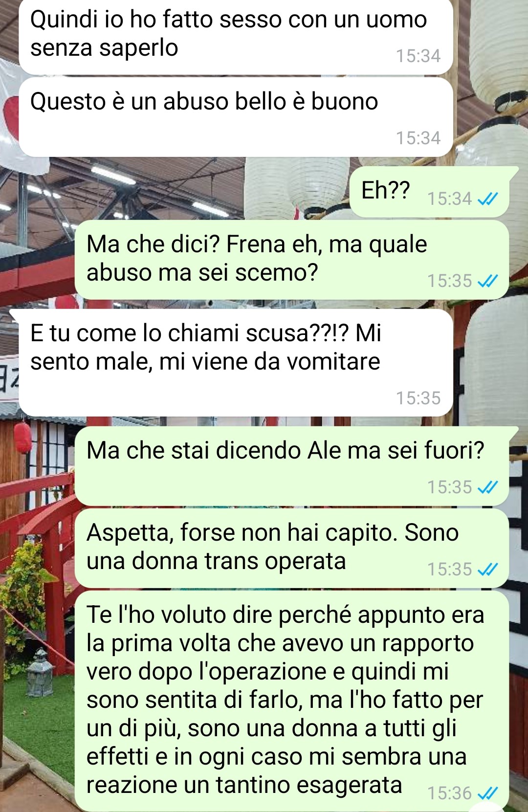Tap the 15:35 timestamp under 'mi viene da vomitare'
This screenshot has height=812, width=528.
tap(418, 398)
